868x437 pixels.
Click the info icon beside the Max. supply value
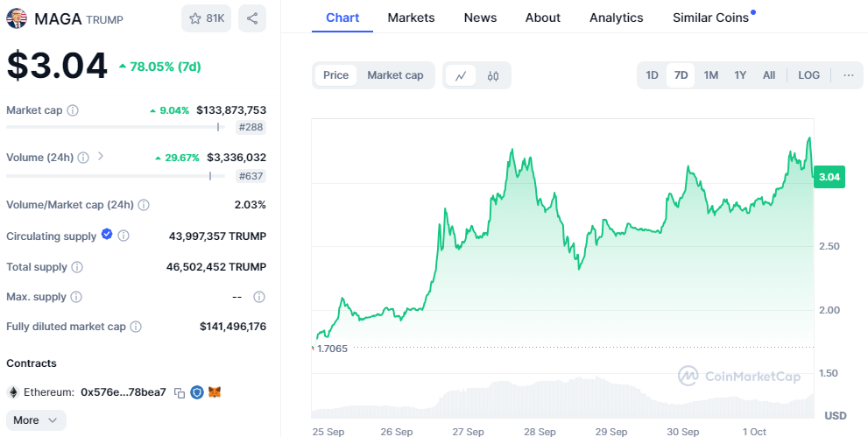point(259,297)
